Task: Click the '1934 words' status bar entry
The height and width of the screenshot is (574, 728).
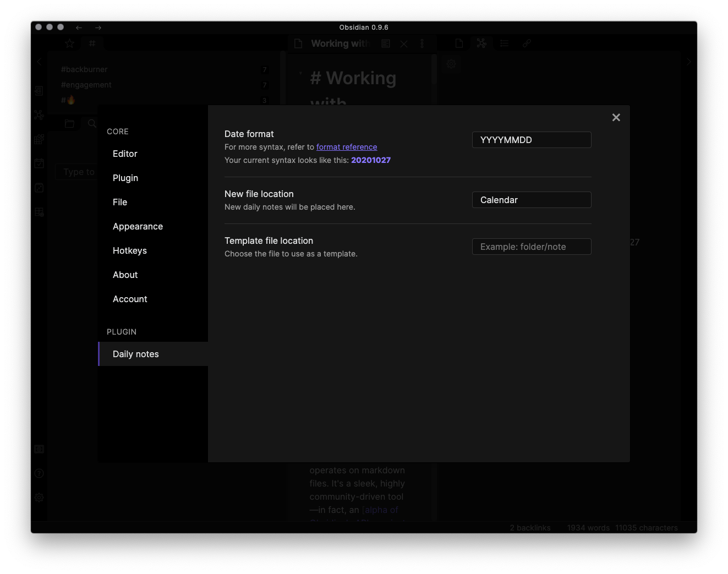Action: click(x=588, y=528)
